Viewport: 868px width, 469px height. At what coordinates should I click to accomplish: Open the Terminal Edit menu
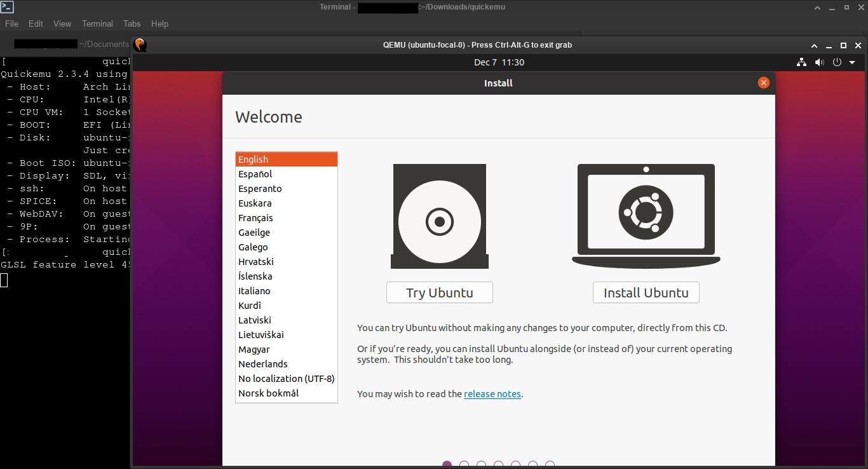tap(36, 24)
